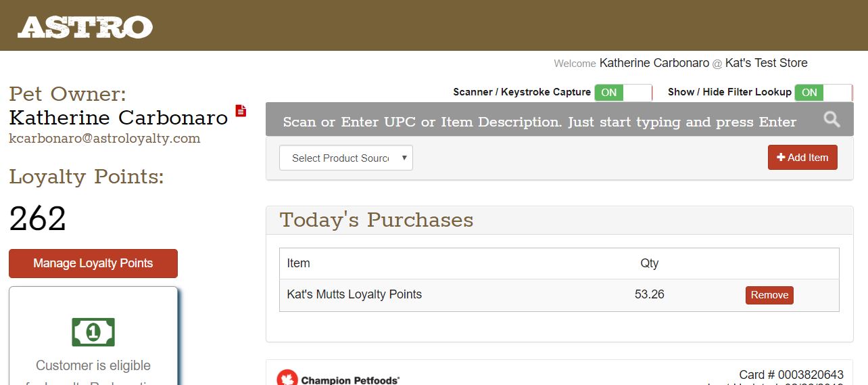Click Card # 0003820643 text
Screen dimensions: 868x385
point(792,375)
